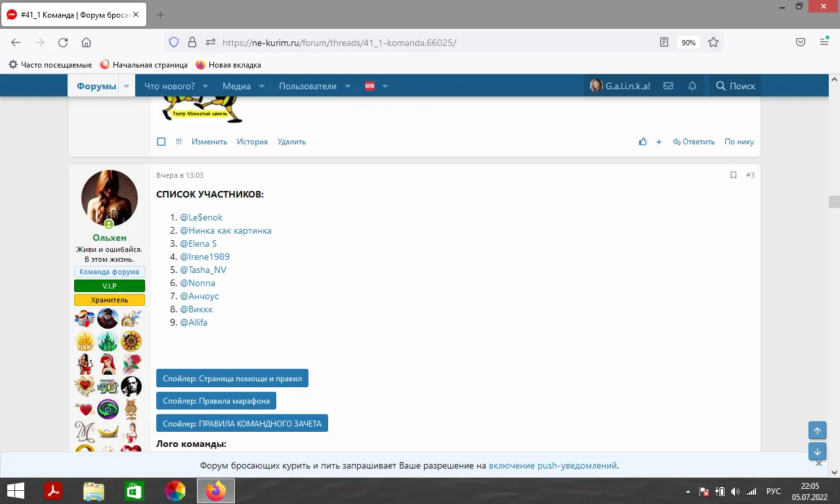Open private messages envelope
The width and height of the screenshot is (840, 504).
(668, 86)
